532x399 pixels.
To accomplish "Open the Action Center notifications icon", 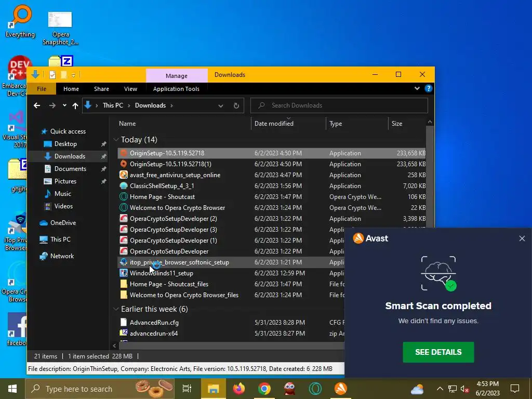I will tap(515, 389).
